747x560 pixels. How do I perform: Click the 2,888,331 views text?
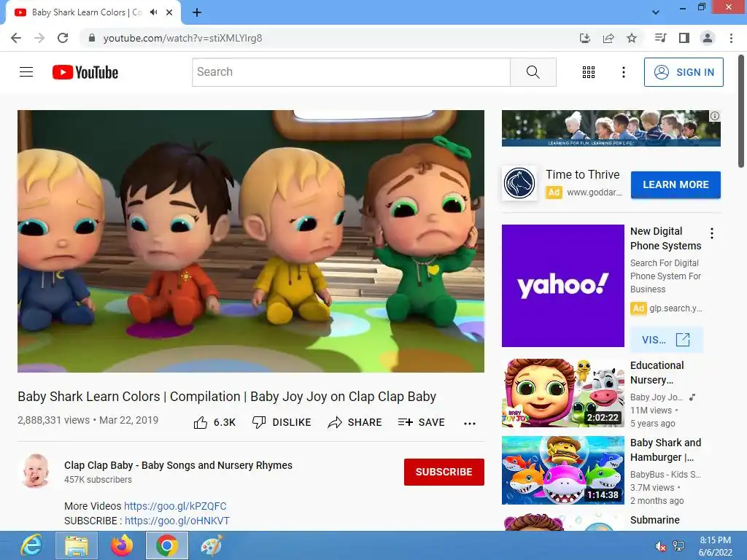(53, 420)
